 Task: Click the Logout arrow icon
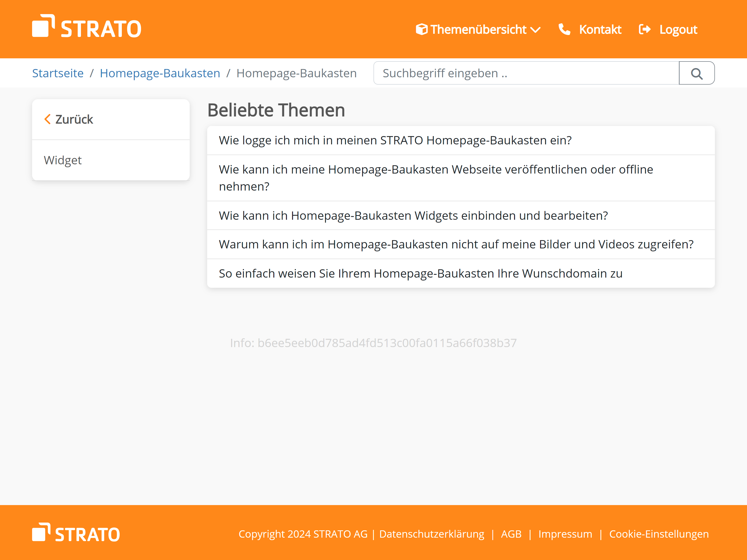coord(645,29)
